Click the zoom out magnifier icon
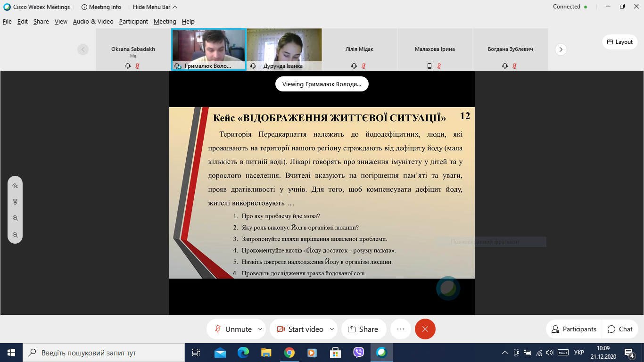Viewport: 644px width, 362px height. point(15,235)
